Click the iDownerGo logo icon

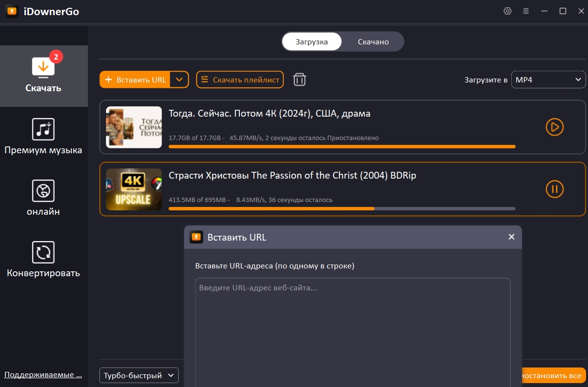(x=12, y=11)
